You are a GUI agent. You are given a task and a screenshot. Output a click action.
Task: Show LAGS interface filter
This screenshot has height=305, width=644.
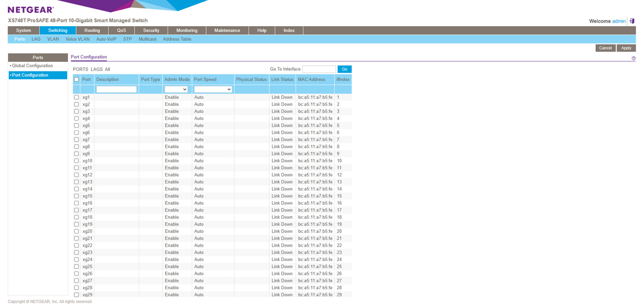(96, 69)
